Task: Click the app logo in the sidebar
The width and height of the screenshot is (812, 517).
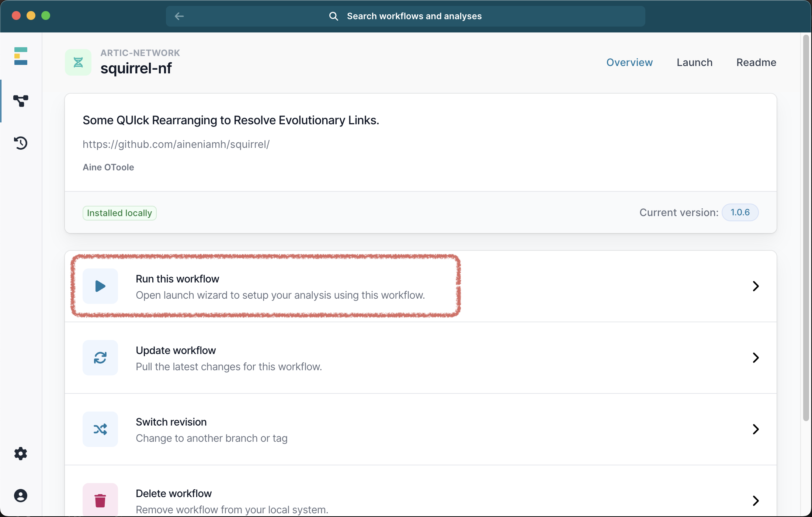Action: coord(21,56)
